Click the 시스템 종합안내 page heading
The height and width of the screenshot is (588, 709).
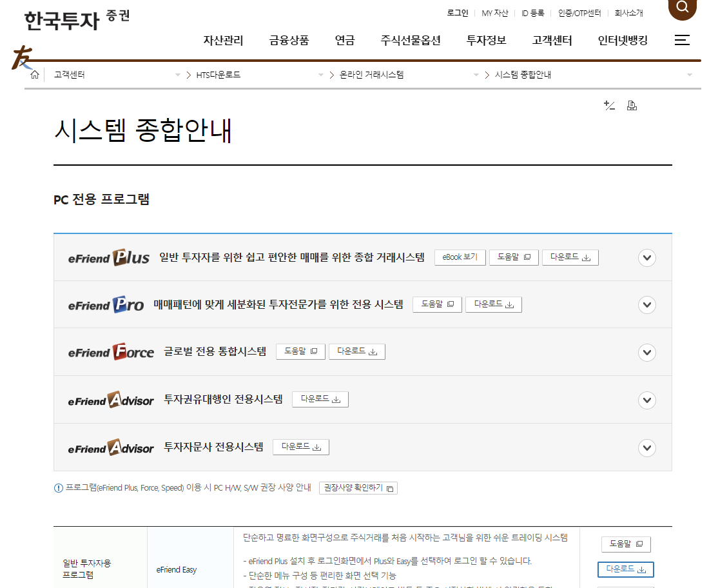(x=143, y=130)
